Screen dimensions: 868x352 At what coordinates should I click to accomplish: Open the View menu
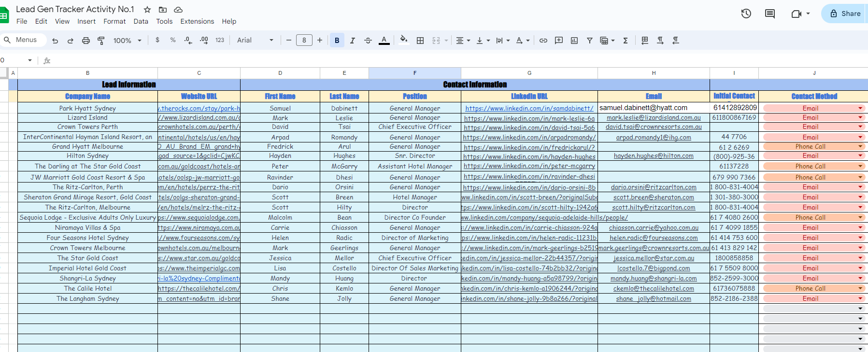pyautogui.click(x=62, y=21)
